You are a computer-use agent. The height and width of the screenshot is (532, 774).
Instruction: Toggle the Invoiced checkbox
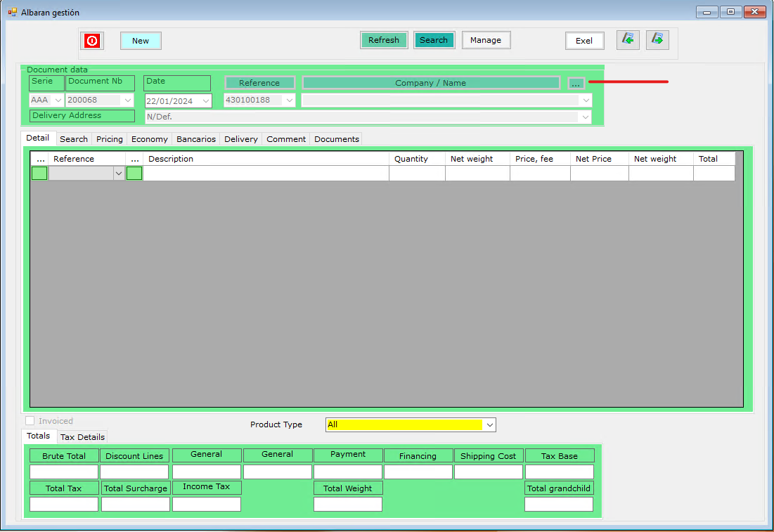tap(30, 421)
